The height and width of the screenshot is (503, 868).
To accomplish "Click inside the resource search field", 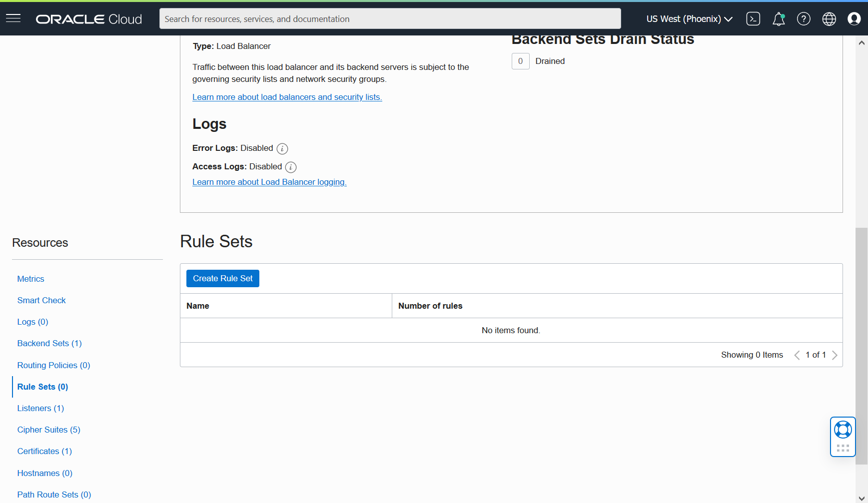I will coord(390,18).
